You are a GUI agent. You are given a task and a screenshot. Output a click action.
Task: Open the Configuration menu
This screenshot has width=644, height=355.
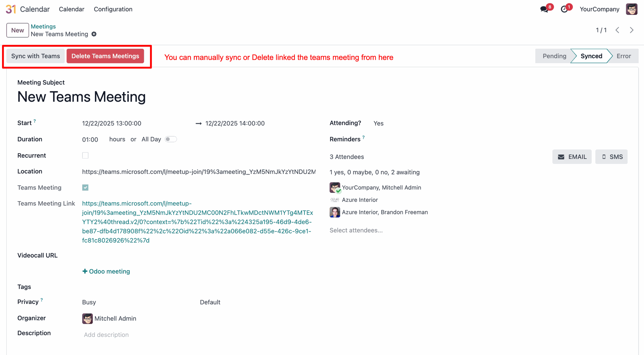point(113,9)
